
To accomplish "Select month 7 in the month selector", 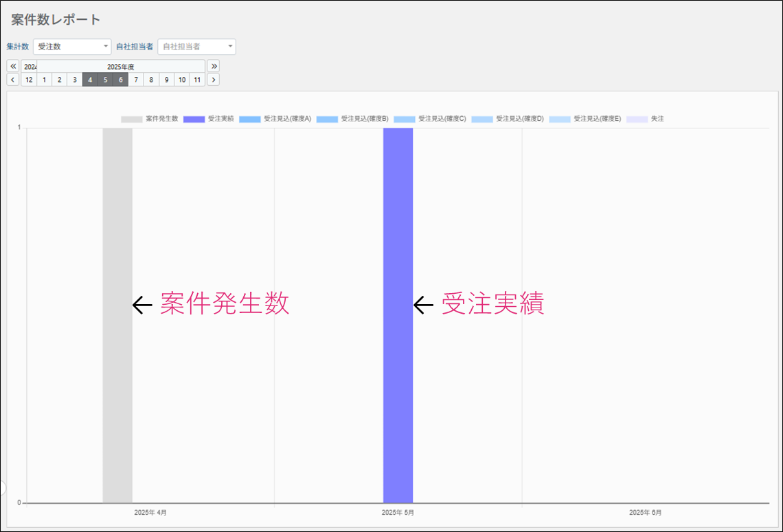I will pyautogui.click(x=136, y=80).
